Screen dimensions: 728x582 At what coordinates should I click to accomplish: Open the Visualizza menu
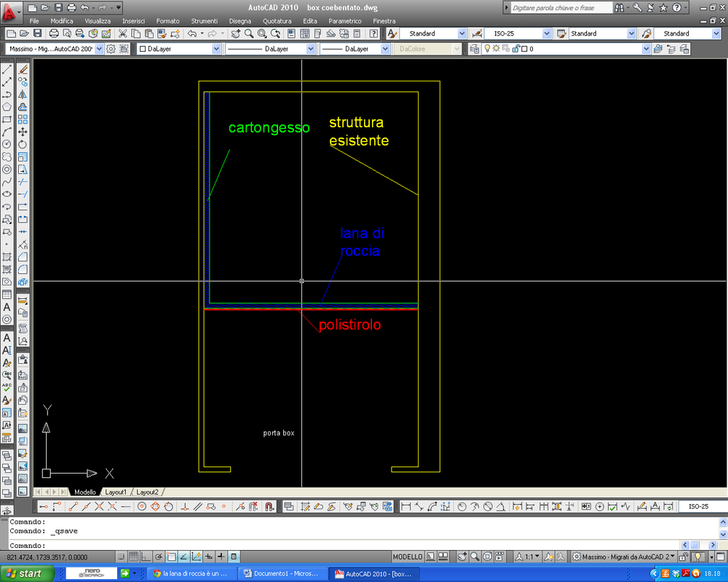[98, 21]
